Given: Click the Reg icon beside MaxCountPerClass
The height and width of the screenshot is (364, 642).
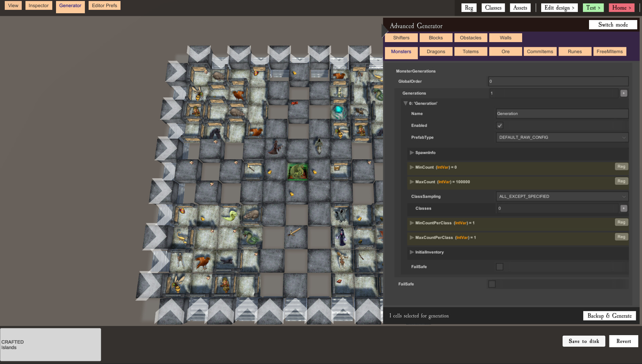Looking at the screenshot, I should pyautogui.click(x=621, y=237).
